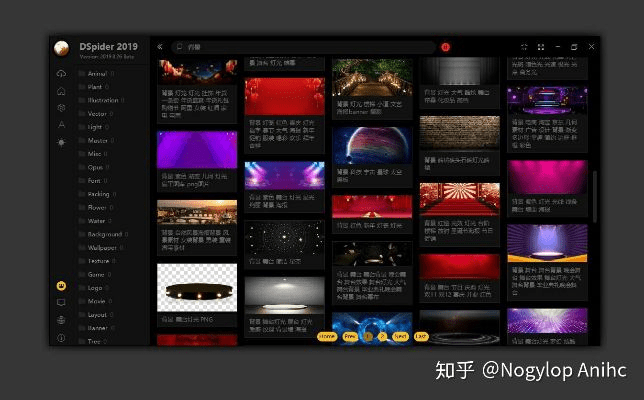Viewport: 644px width, 400px height.
Task: Select the Banner category
Action: click(x=97, y=329)
